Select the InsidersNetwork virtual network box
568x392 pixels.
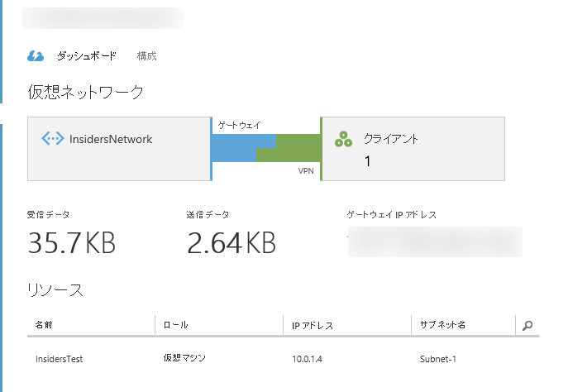click(x=119, y=148)
